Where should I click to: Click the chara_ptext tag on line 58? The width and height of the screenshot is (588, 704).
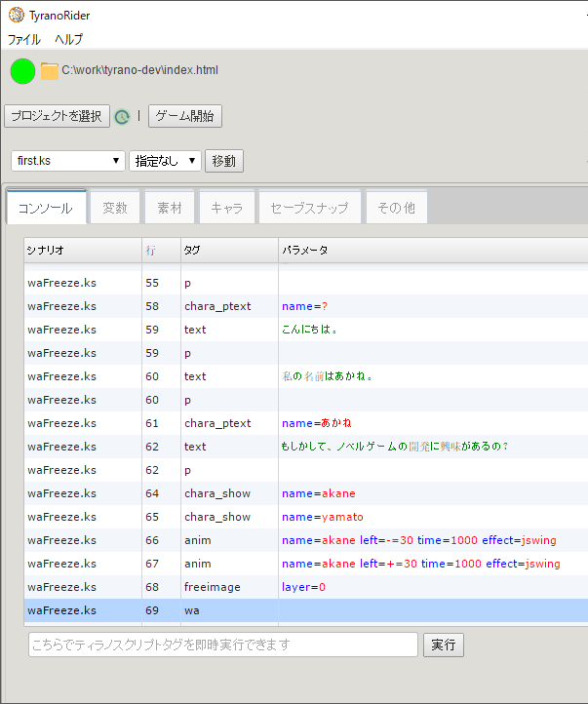217,306
